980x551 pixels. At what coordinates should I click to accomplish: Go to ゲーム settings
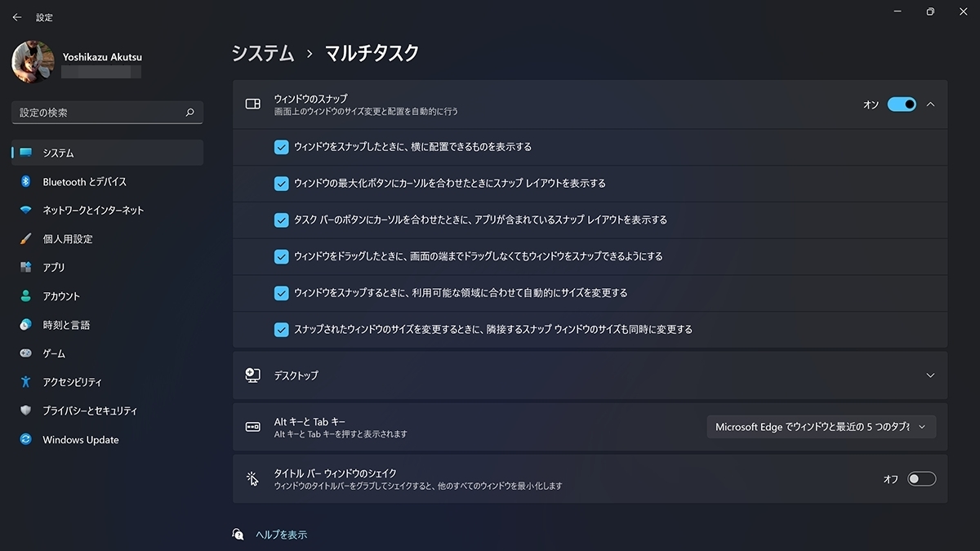[x=107, y=353]
